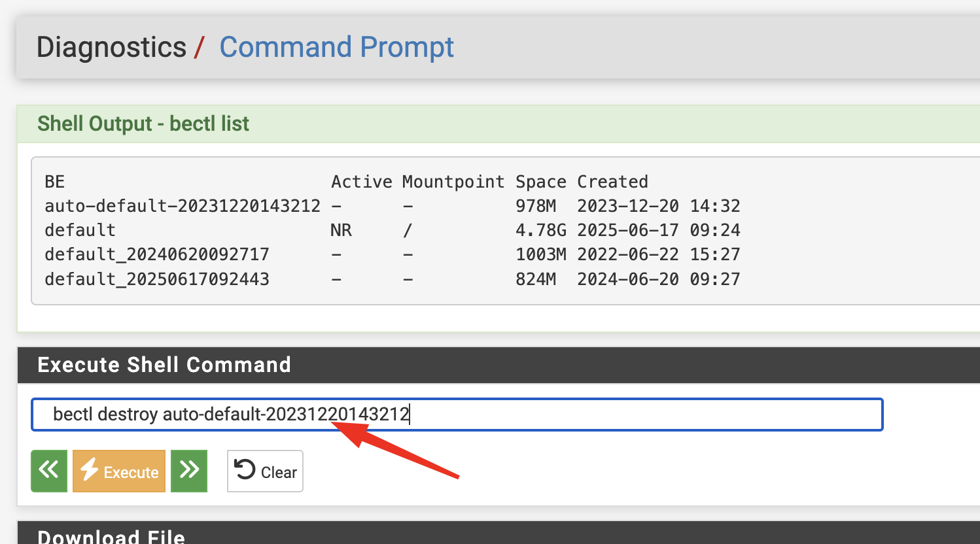Viewport: 980px width, 544px height.
Task: Click the default_20240620092717 entry in the output
Action: [157, 254]
